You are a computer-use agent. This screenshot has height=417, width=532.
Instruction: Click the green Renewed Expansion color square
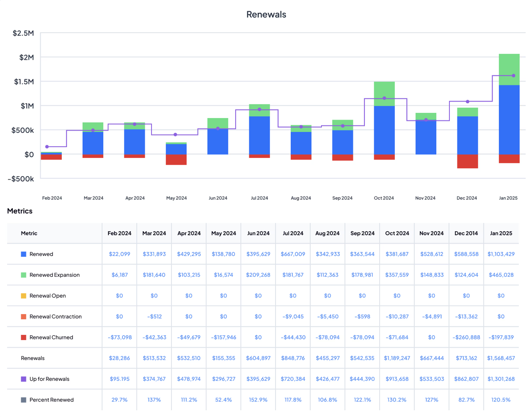pos(23,275)
